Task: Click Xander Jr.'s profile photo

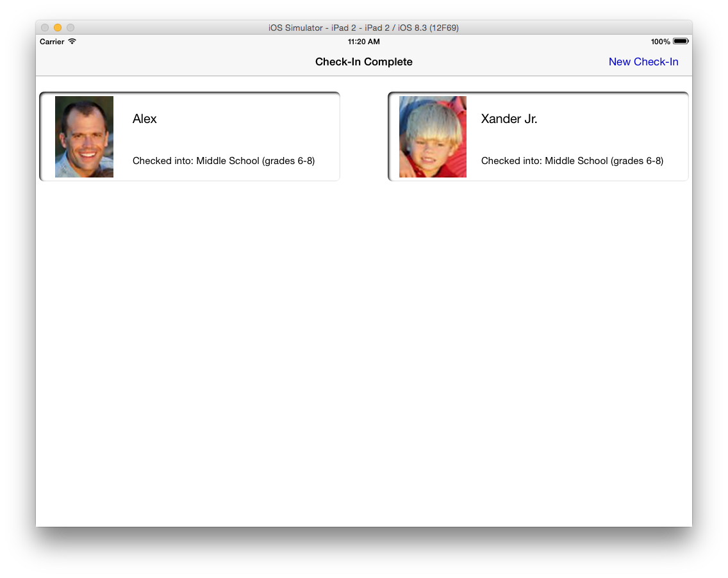Action: [x=433, y=136]
